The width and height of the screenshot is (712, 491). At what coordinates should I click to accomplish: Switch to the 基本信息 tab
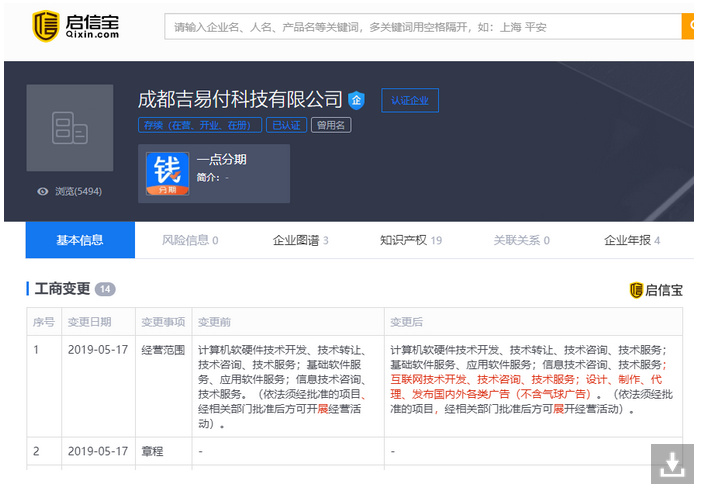[80, 240]
